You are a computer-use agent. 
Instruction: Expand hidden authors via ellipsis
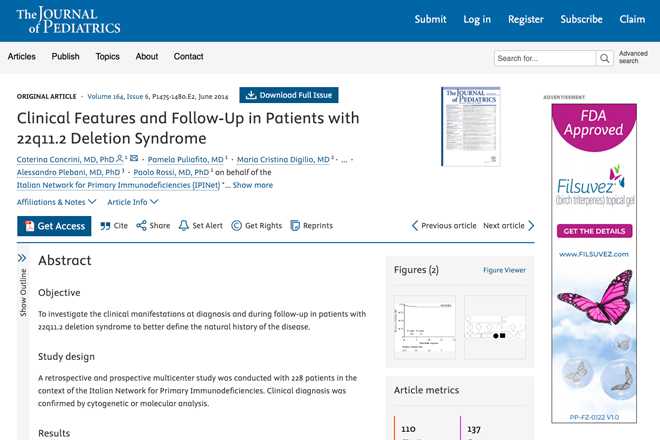point(344,160)
